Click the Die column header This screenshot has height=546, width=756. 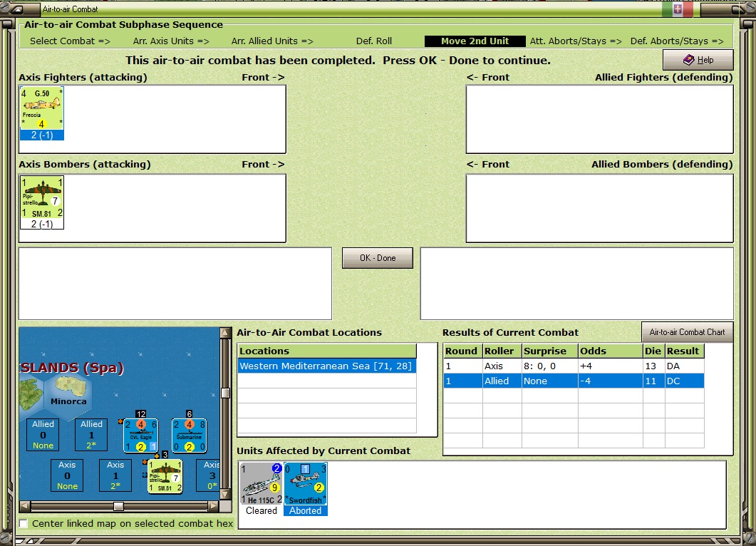coord(654,351)
